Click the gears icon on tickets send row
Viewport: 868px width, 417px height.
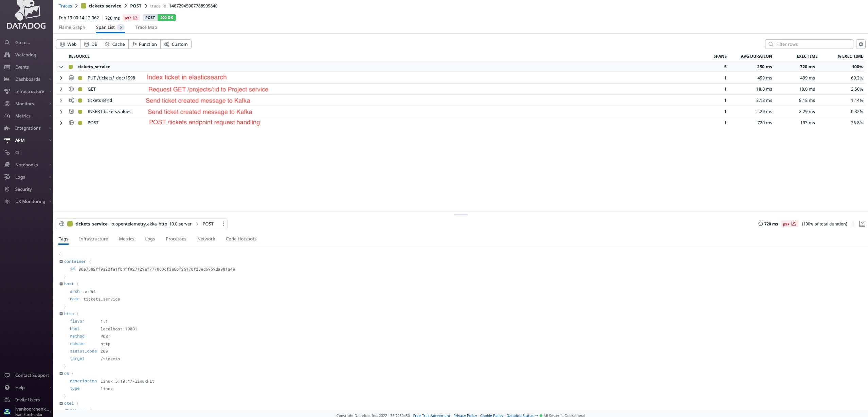pos(71,100)
